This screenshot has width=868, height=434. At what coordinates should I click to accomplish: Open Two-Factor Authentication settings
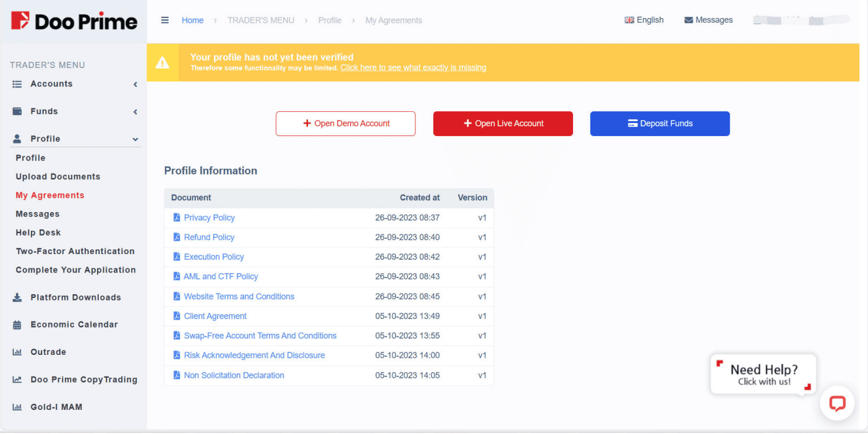(x=75, y=251)
